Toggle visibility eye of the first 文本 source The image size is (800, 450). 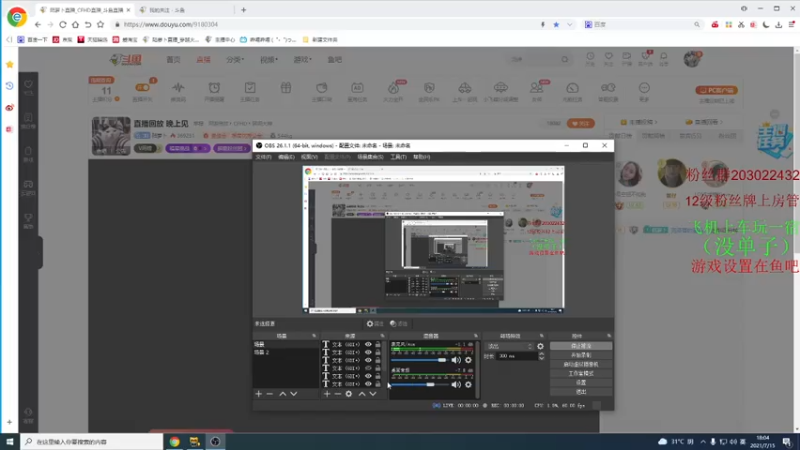[368, 344]
